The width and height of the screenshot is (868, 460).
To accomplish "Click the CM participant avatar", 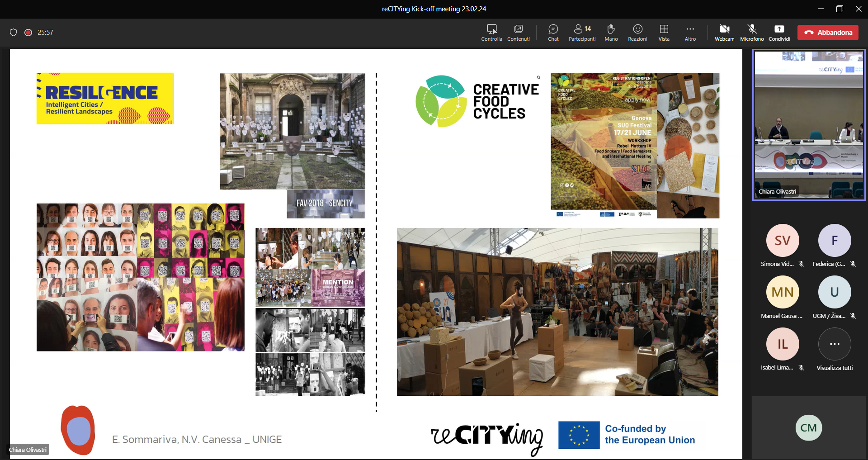I will (x=808, y=428).
